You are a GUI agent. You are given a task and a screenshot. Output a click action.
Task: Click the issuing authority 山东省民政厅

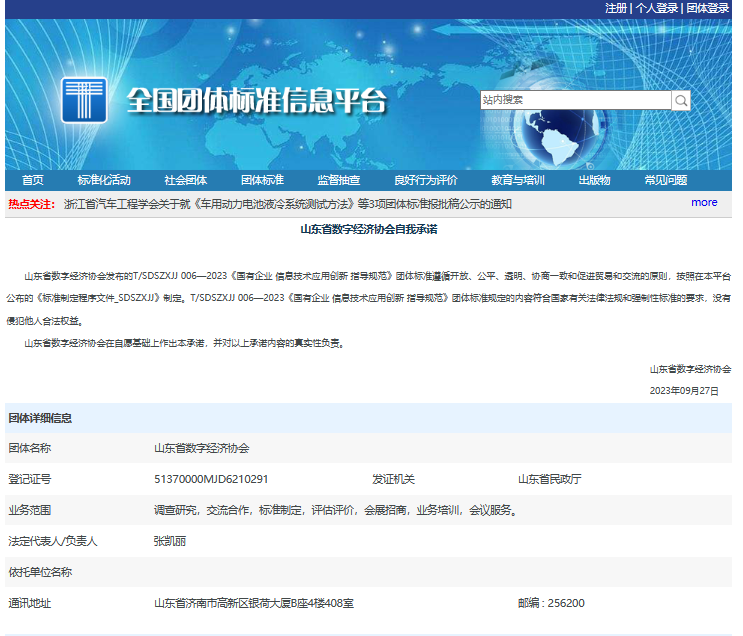[x=550, y=479]
